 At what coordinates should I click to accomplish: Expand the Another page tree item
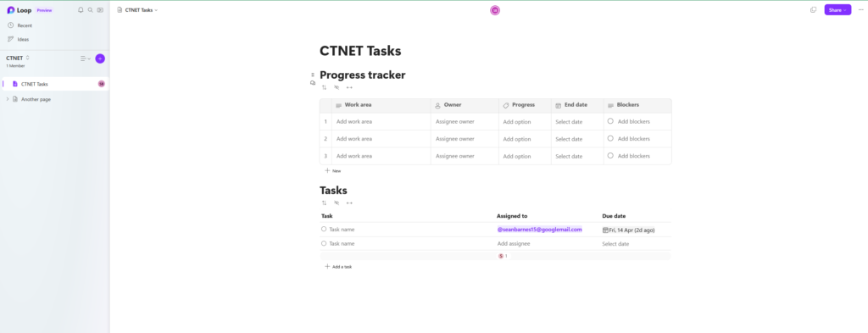coord(8,99)
